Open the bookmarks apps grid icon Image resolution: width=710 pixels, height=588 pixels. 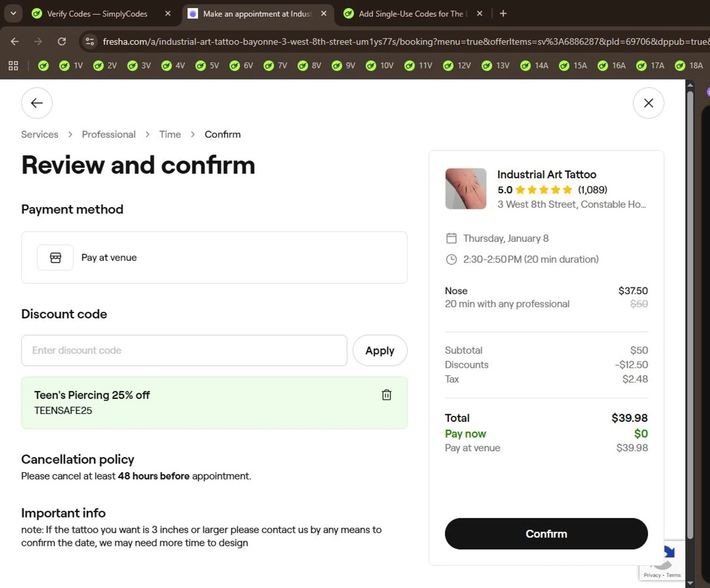[13, 66]
